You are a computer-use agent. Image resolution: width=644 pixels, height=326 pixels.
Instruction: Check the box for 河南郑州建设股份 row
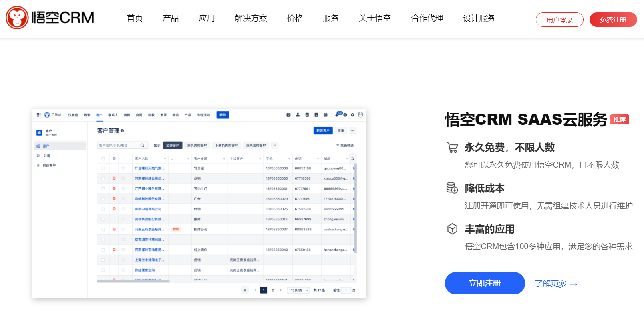(x=103, y=178)
